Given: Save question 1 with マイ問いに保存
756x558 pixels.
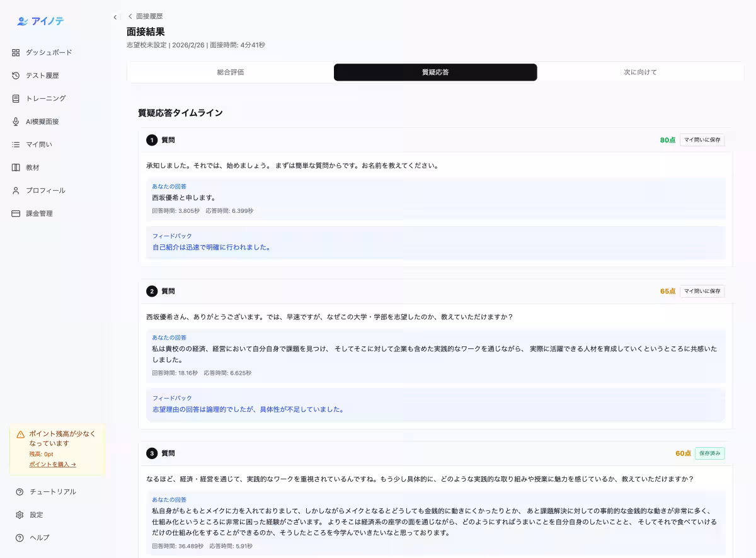Looking at the screenshot, I should click(x=702, y=140).
